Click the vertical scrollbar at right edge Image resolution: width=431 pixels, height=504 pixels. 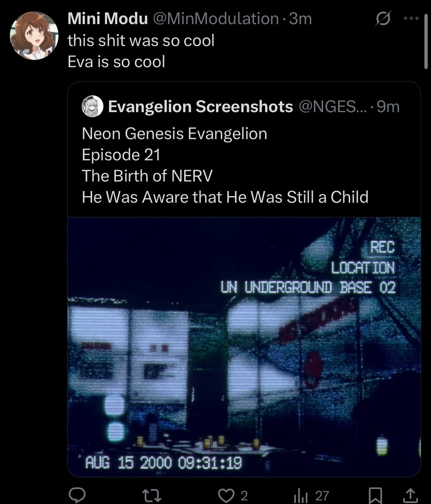[426, 42]
